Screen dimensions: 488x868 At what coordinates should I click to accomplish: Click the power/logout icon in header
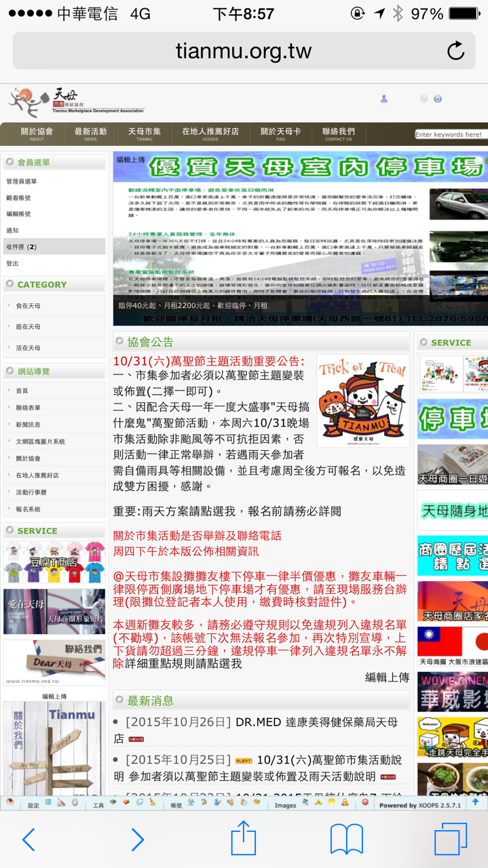pyautogui.click(x=438, y=99)
